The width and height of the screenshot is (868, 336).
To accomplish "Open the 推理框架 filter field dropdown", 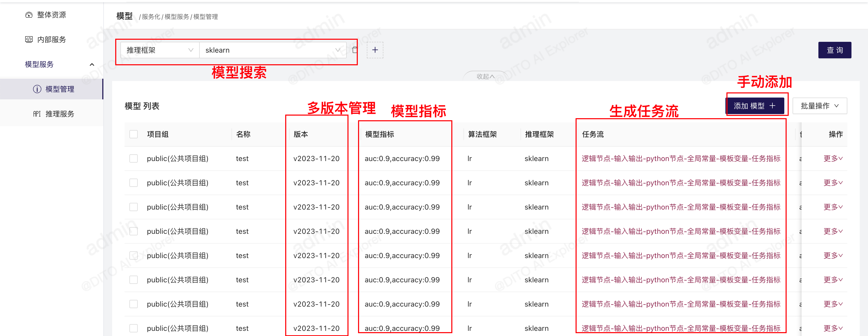I will coord(159,50).
